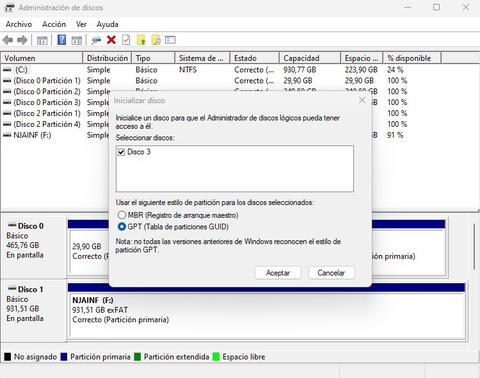The image size is (480, 378).
Task: Click the last toolbar icon for view settings
Action: tap(170, 40)
